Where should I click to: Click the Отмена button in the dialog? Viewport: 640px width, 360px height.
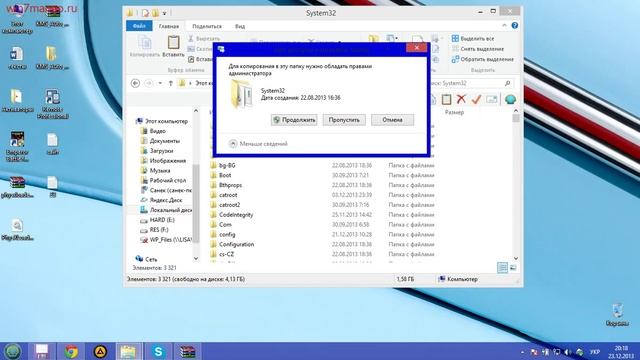pos(392,120)
